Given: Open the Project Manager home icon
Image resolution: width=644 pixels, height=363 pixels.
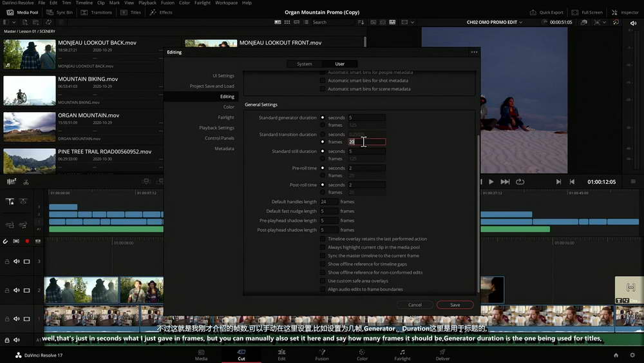Looking at the screenshot, I should (616, 355).
